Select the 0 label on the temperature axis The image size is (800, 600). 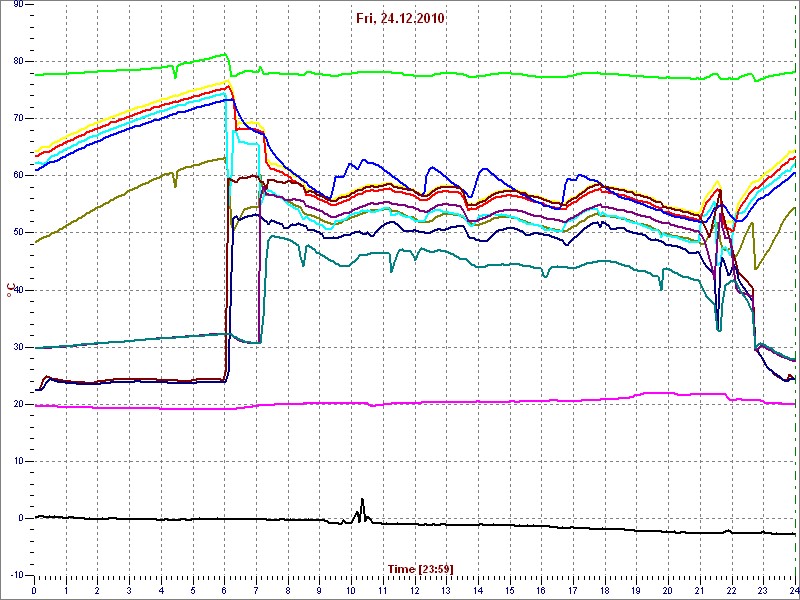[x=21, y=518]
